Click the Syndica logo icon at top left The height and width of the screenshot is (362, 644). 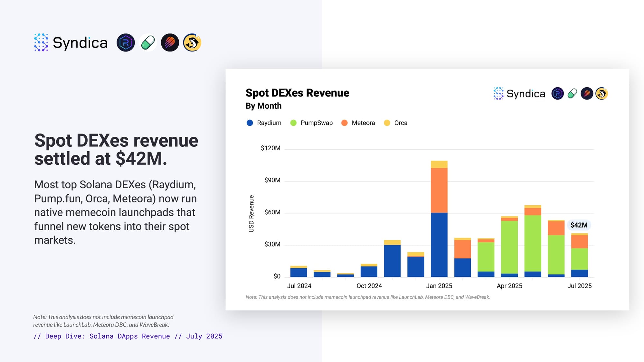41,42
